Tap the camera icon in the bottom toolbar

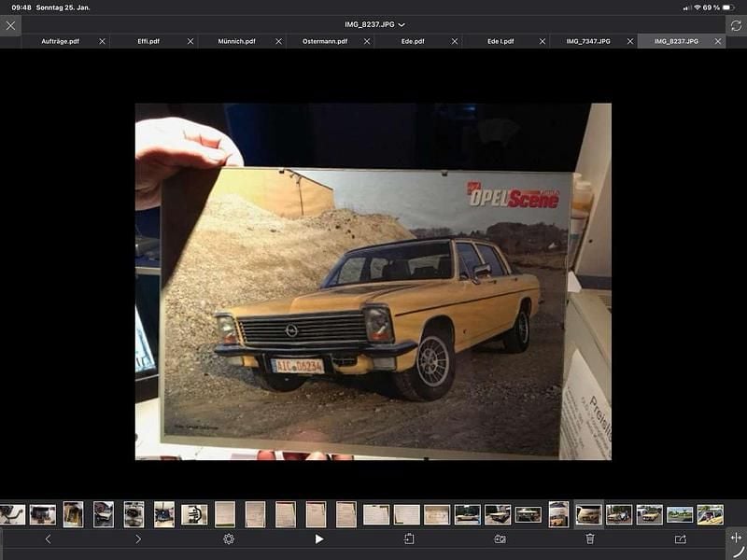[500, 539]
